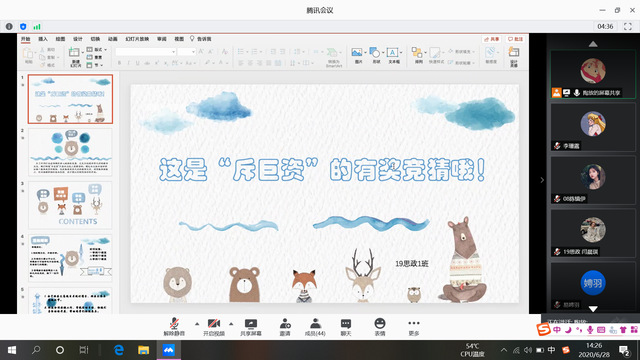Select the CONTENTS slide thumbnail
The image size is (640, 360).
point(70,205)
